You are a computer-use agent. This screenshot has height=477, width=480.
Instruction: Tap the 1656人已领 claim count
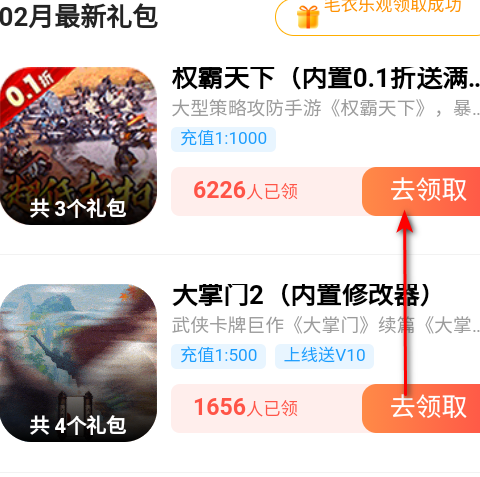click(245, 408)
